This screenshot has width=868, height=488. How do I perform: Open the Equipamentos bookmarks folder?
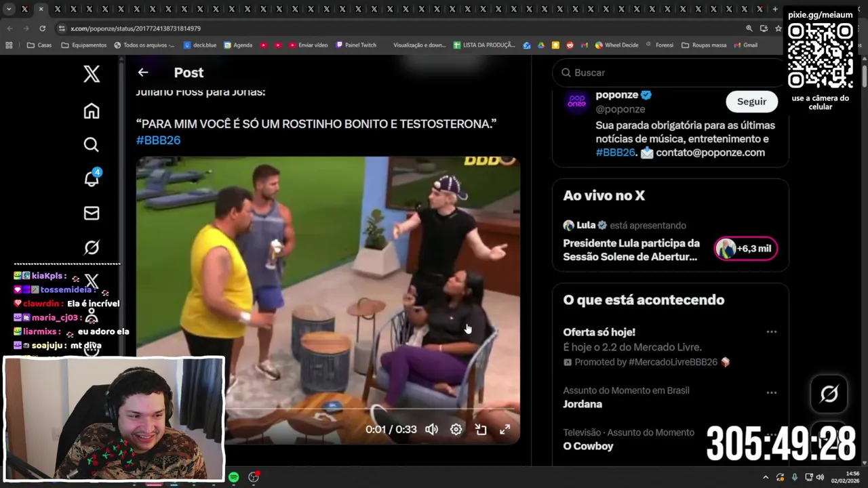click(x=83, y=45)
